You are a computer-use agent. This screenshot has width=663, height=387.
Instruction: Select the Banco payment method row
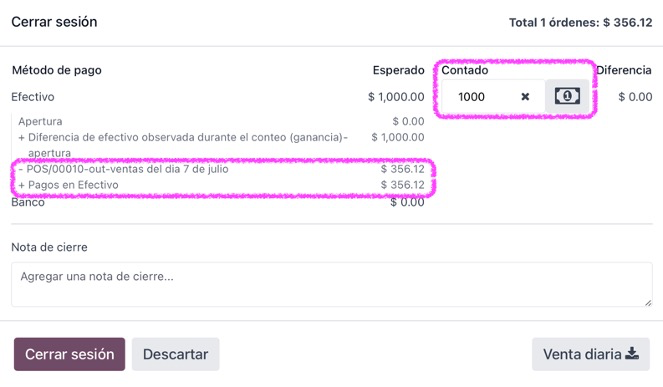click(x=218, y=202)
